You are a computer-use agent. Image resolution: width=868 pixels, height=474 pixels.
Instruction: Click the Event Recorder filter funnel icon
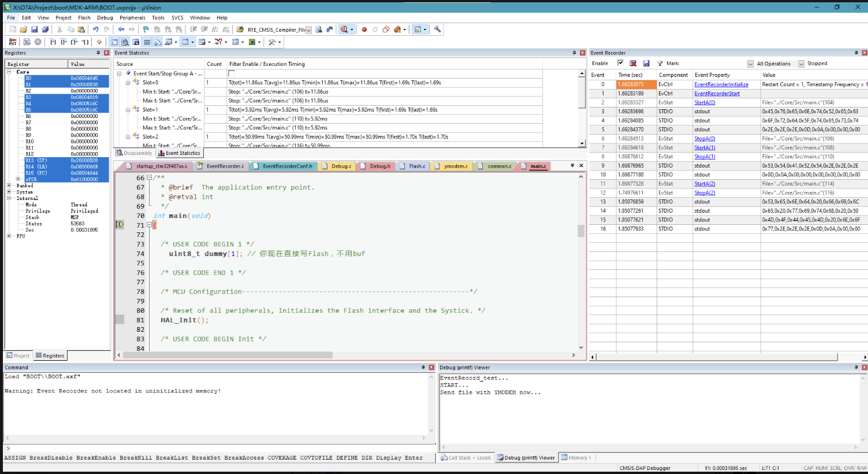(x=660, y=64)
